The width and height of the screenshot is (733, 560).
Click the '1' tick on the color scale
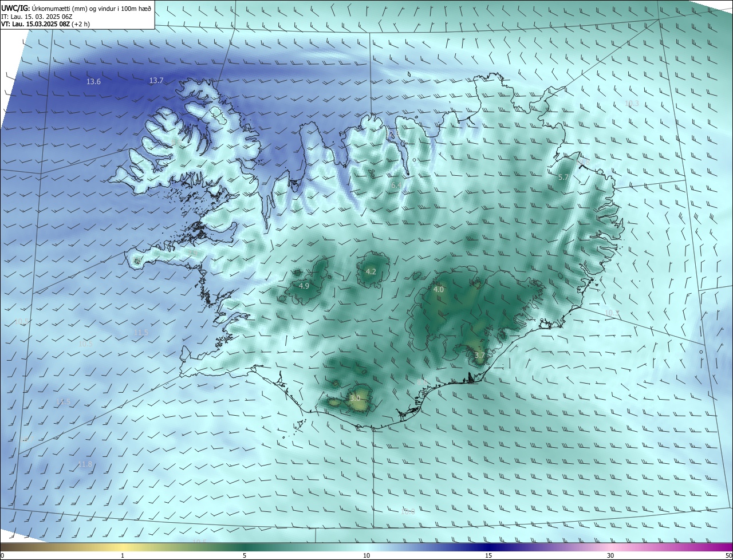[x=123, y=555]
